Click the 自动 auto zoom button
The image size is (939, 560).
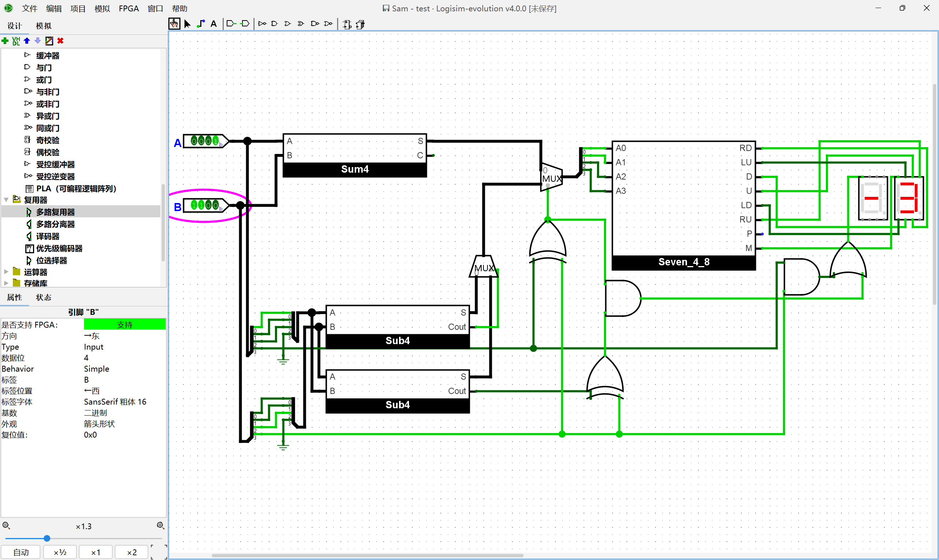21,552
